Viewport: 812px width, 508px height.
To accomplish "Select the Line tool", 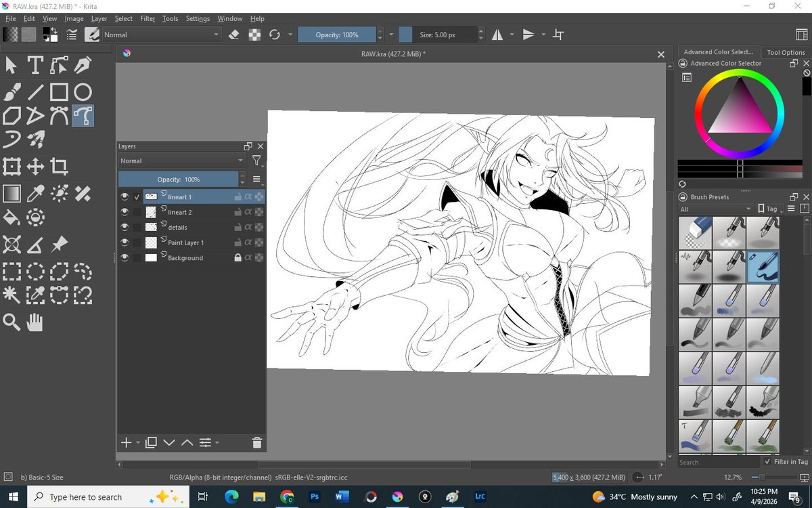I will click(x=35, y=91).
